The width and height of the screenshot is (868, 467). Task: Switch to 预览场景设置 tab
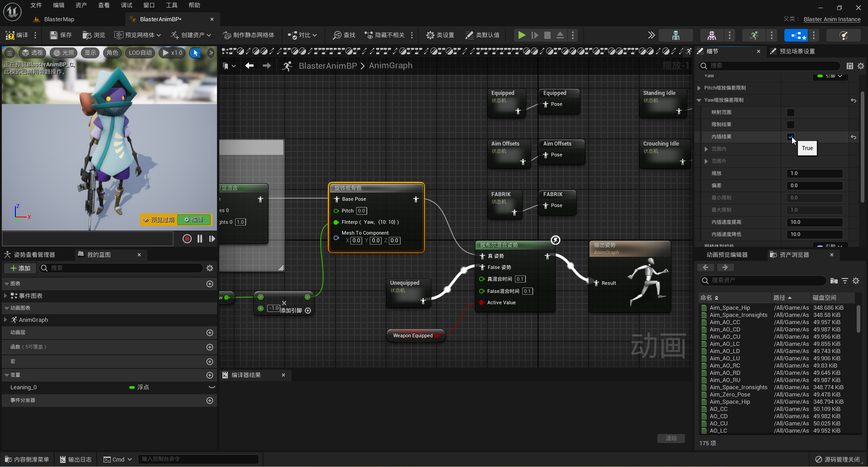pyautogui.click(x=797, y=52)
